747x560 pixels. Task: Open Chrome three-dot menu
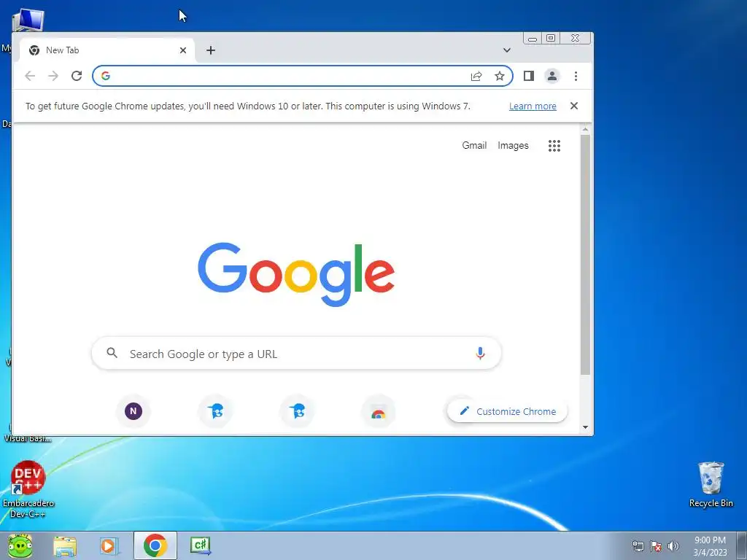click(x=576, y=76)
